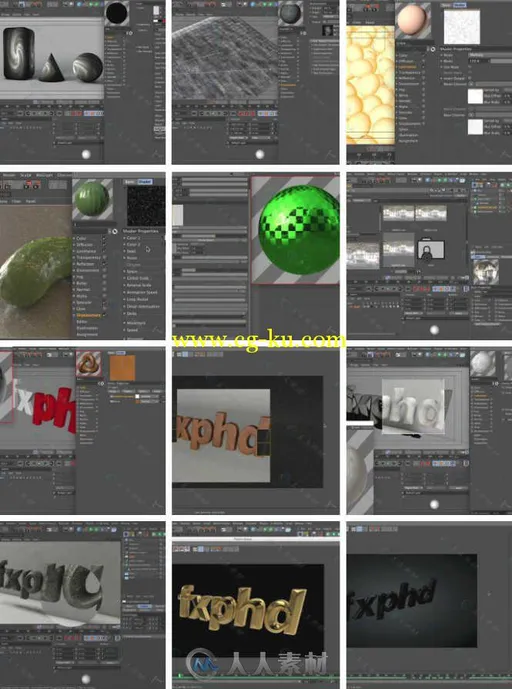Screen dimensions: 512x689
Task: Toggle Displacement channel checkbox in cucumber material
Action: click(x=104, y=315)
